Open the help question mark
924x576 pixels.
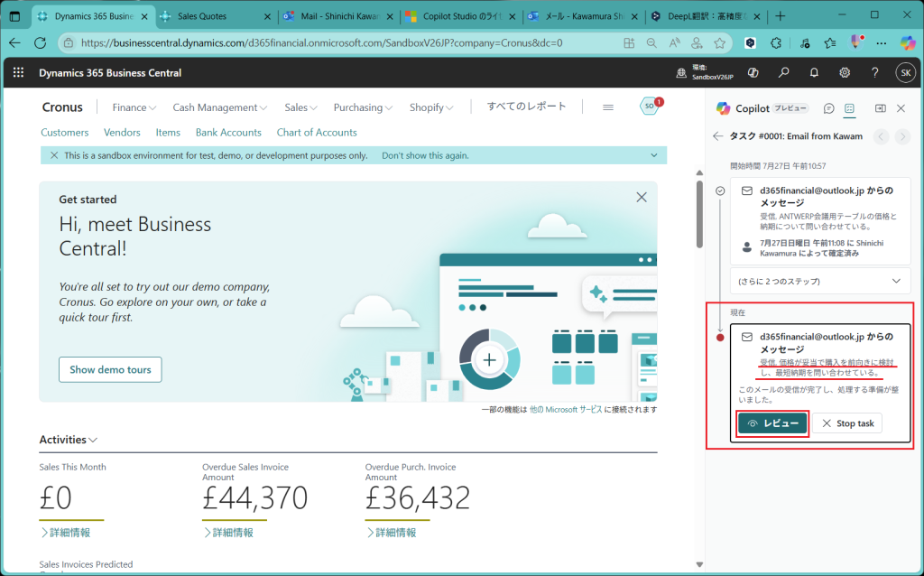pos(875,72)
